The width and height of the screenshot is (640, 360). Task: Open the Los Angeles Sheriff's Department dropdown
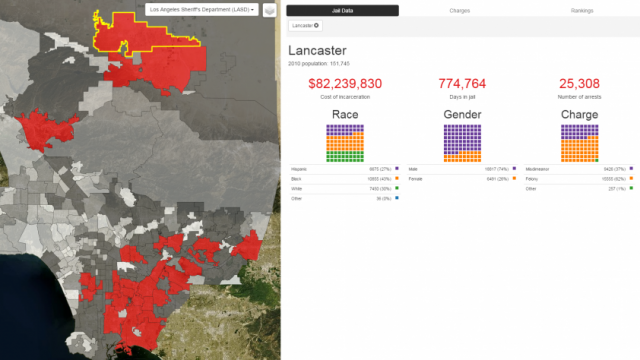point(202,9)
